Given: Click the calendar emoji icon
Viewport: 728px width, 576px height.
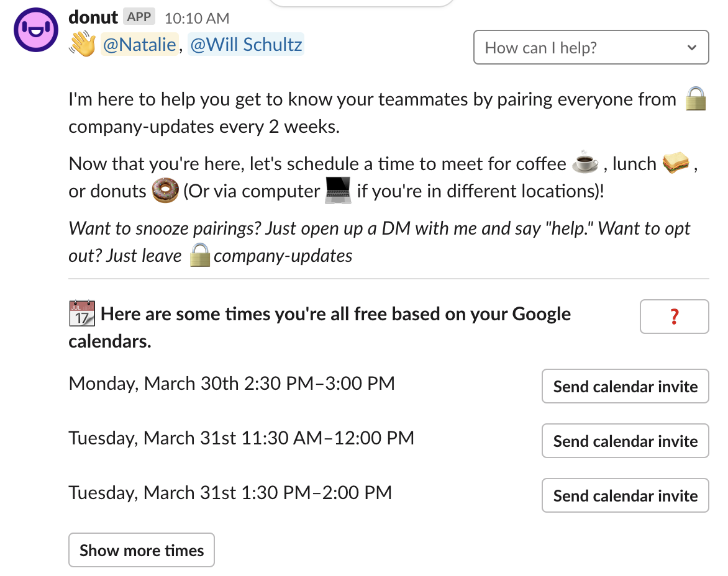Looking at the screenshot, I should [82, 313].
